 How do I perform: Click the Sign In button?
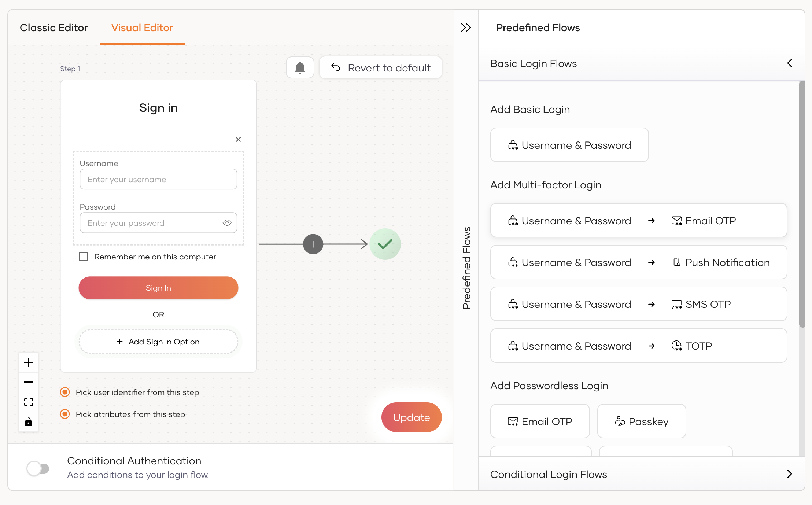(x=158, y=288)
